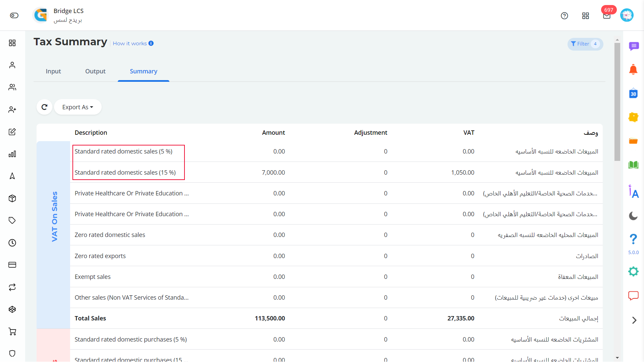Screen dimensions: 644x362
Task: Switch to the Input tab
Action: 53,71
